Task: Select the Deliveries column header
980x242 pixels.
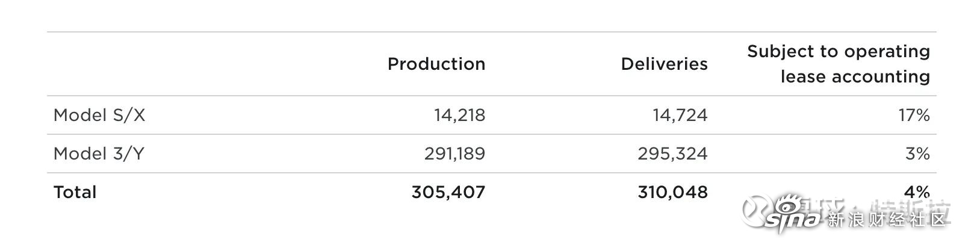Action: [x=665, y=64]
